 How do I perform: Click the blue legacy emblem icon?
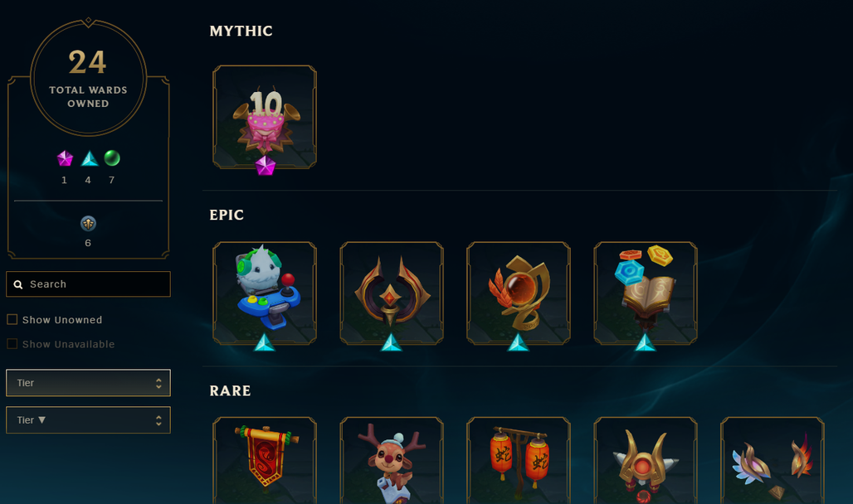[88, 224]
